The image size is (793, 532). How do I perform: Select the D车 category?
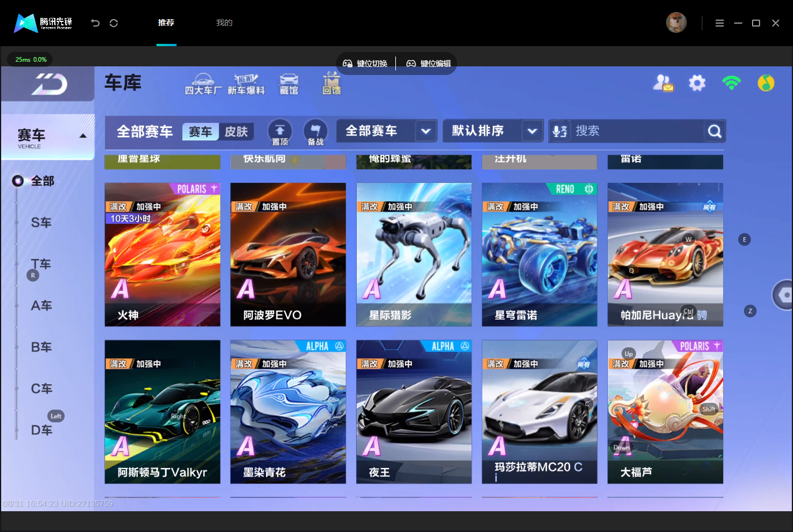[41, 430]
